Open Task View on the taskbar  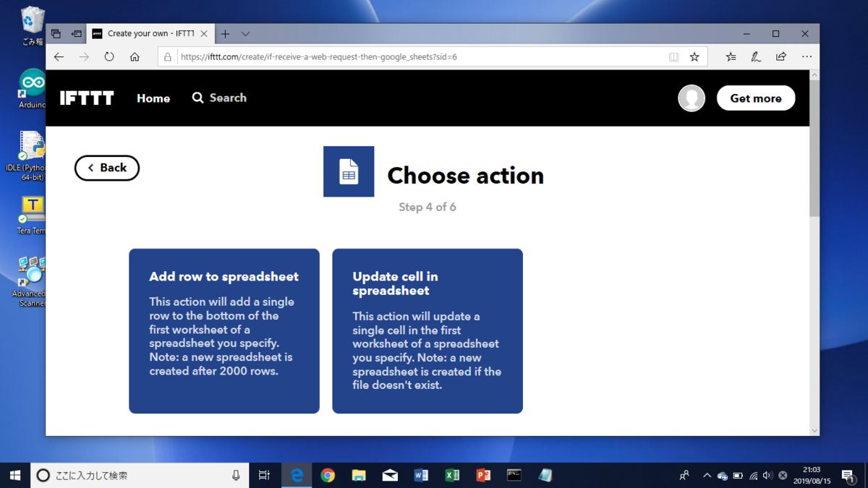(264, 475)
